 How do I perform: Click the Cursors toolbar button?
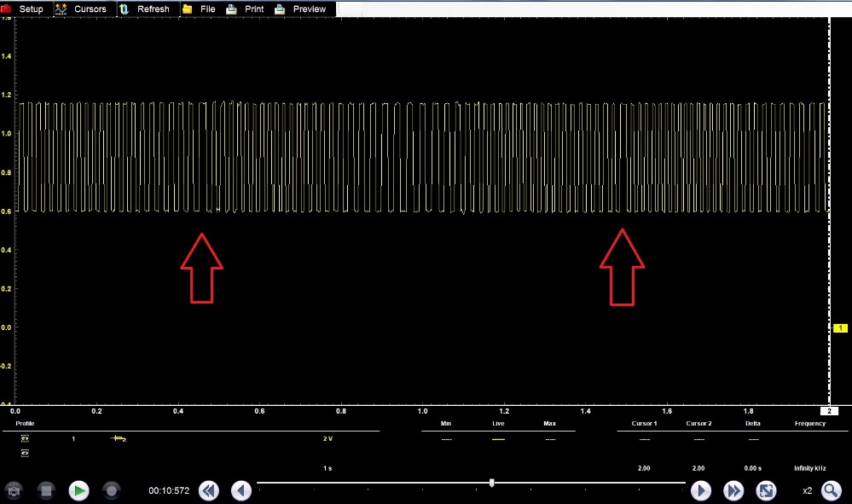82,9
